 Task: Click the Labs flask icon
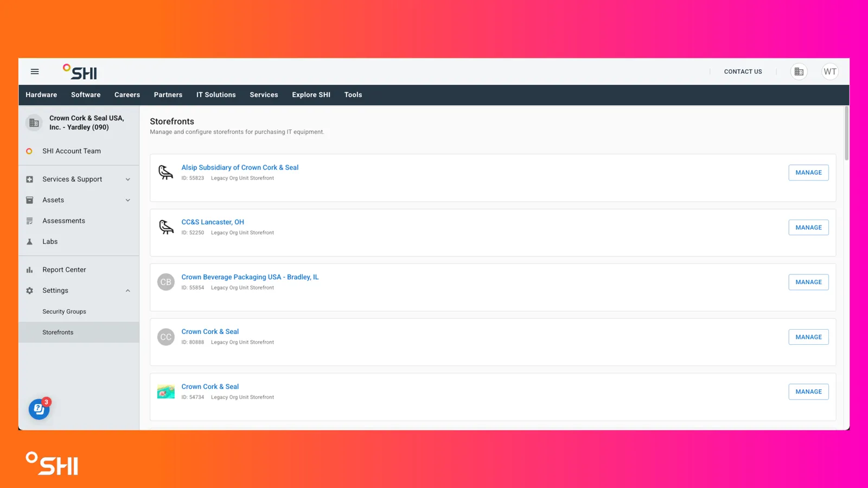click(x=29, y=242)
